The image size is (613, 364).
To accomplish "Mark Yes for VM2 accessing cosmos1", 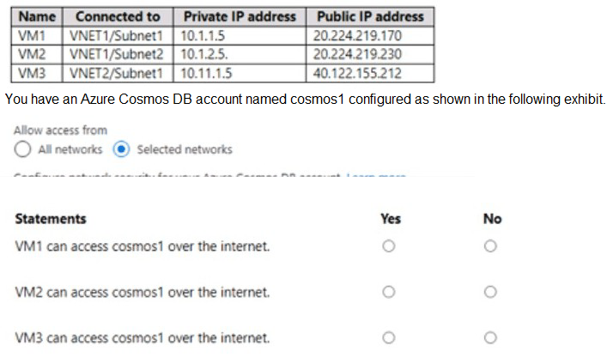I will point(390,292).
